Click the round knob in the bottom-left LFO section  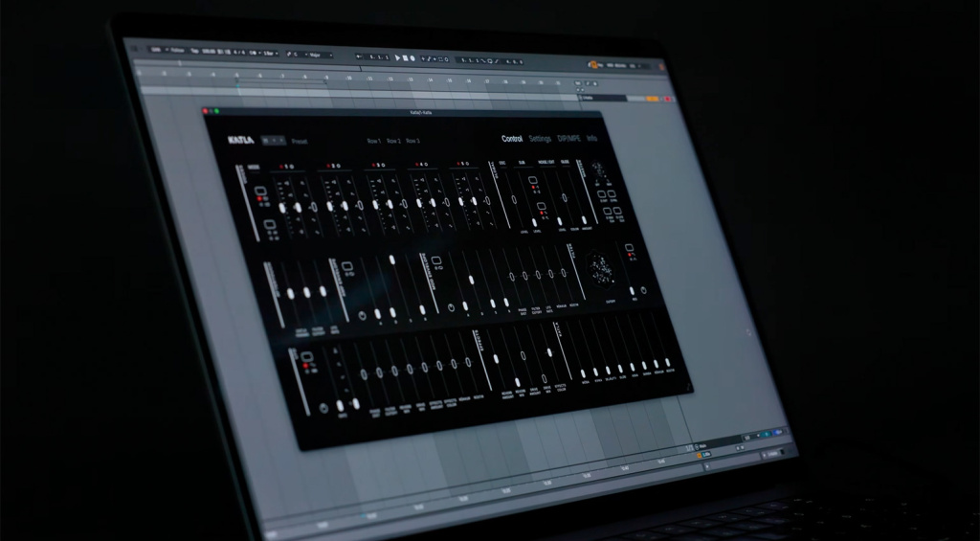323,409
